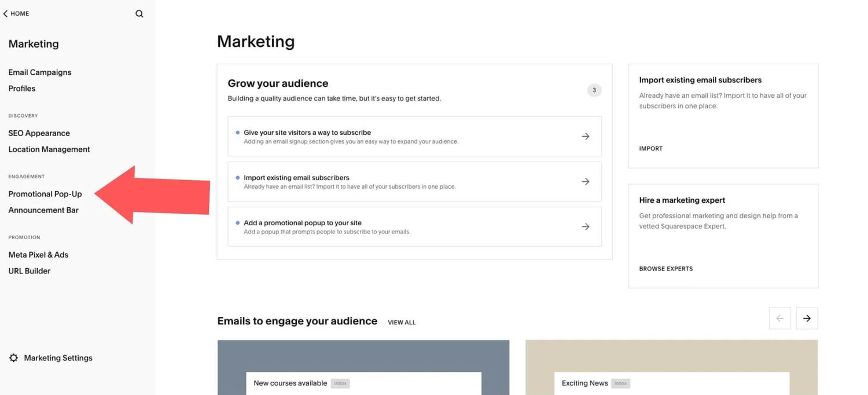The image size is (868, 395).
Task: Open SEO Appearance under Discovery
Action: click(x=39, y=133)
